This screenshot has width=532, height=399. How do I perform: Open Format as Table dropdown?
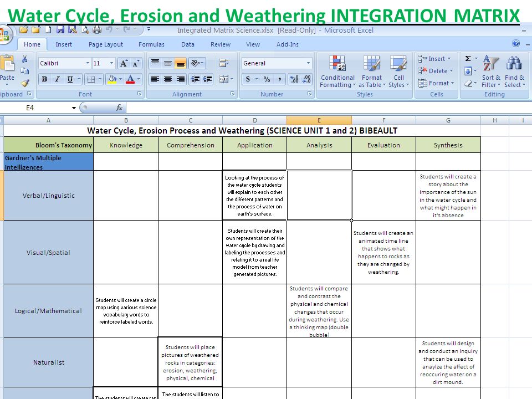(372, 71)
